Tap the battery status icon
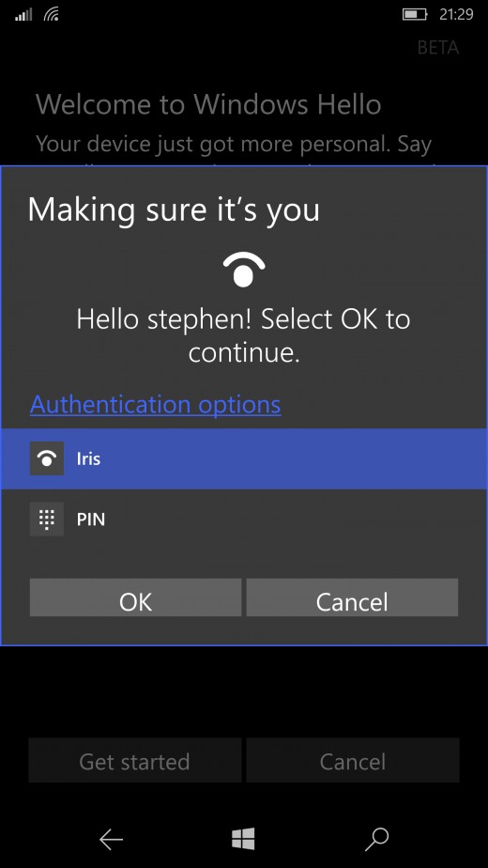Image resolution: width=488 pixels, height=868 pixels. [415, 14]
